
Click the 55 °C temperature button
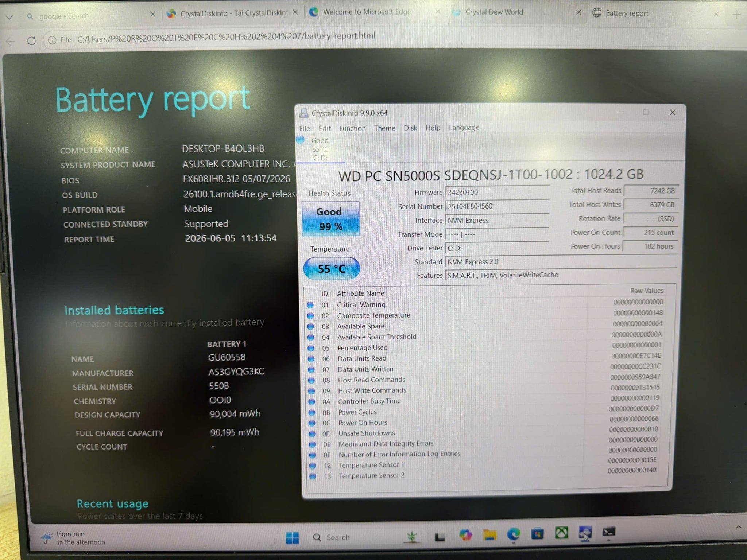[x=332, y=268]
